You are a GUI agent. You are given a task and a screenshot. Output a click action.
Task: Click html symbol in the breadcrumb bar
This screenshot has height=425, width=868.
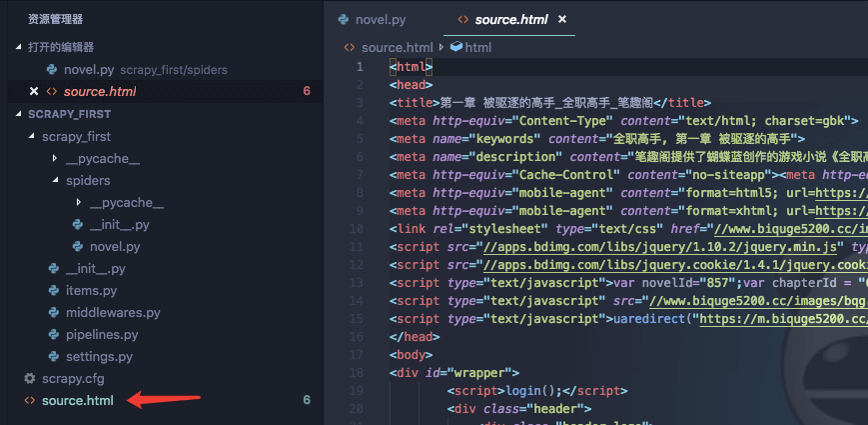tap(478, 48)
